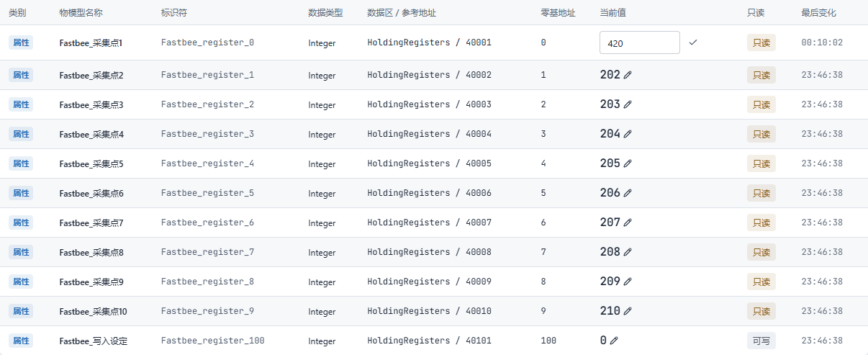
Task: Click address HoldingRegisters / 40006
Action: pyautogui.click(x=429, y=193)
